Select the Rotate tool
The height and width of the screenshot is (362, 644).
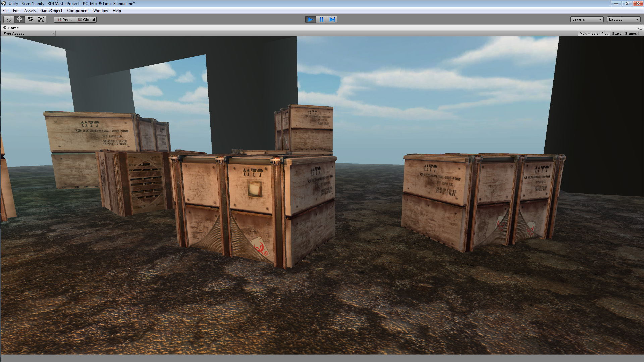pyautogui.click(x=30, y=19)
